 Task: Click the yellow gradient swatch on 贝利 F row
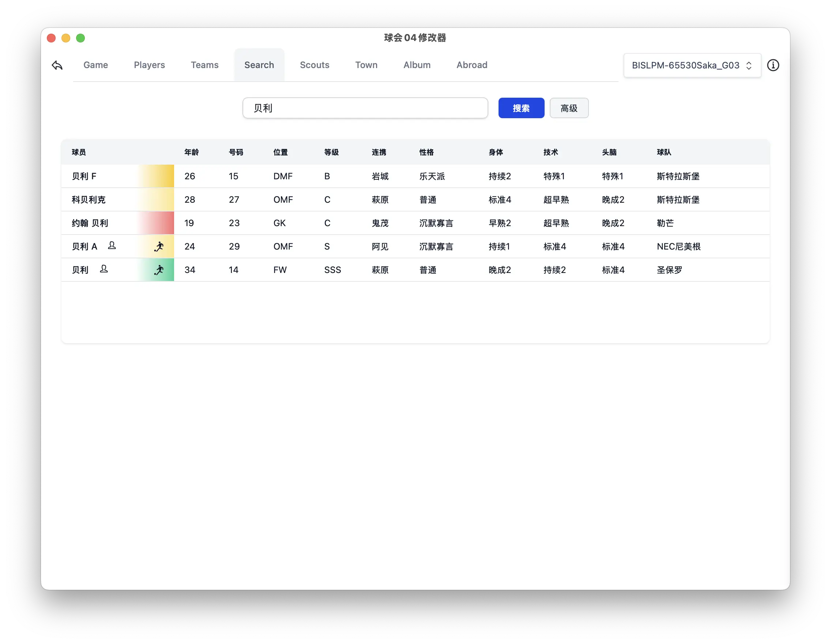(157, 176)
